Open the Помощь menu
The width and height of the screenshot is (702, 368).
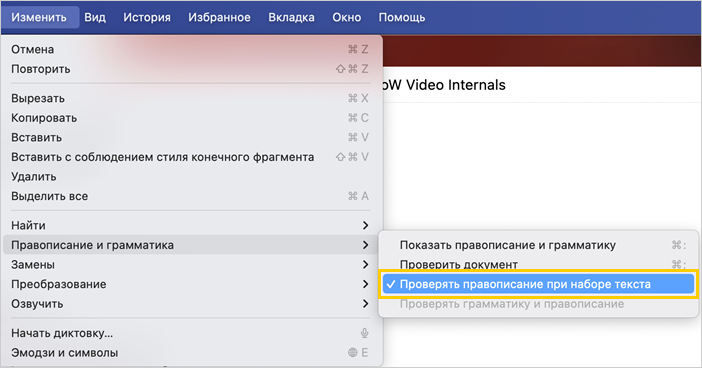coord(402,17)
